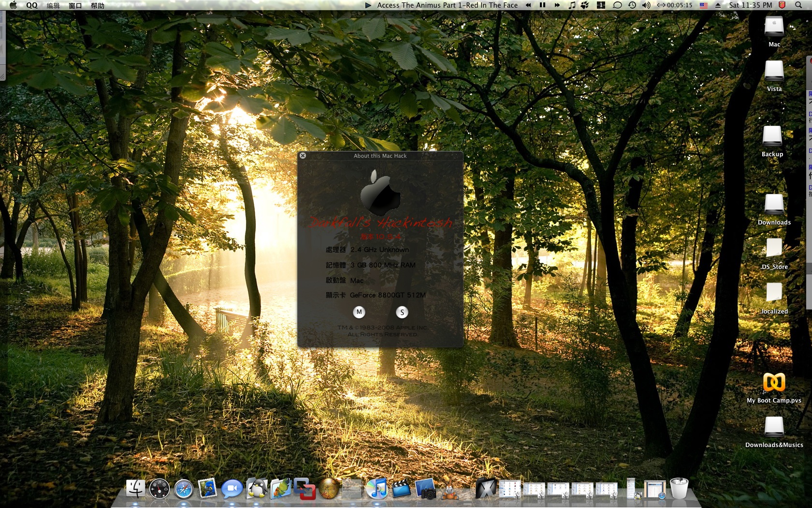Open the 编辑 menu
Viewport: 812px width, 508px height.
click(53, 5)
